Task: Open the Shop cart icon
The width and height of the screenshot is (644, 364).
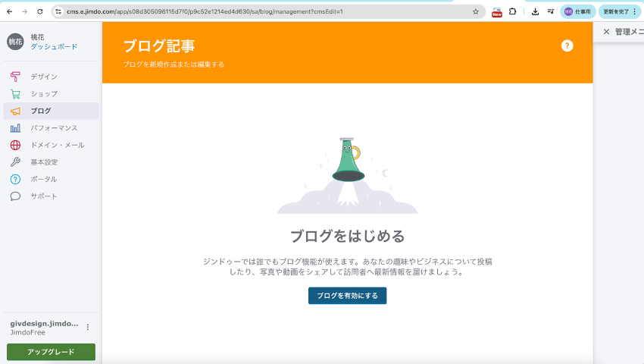Action: click(x=15, y=94)
